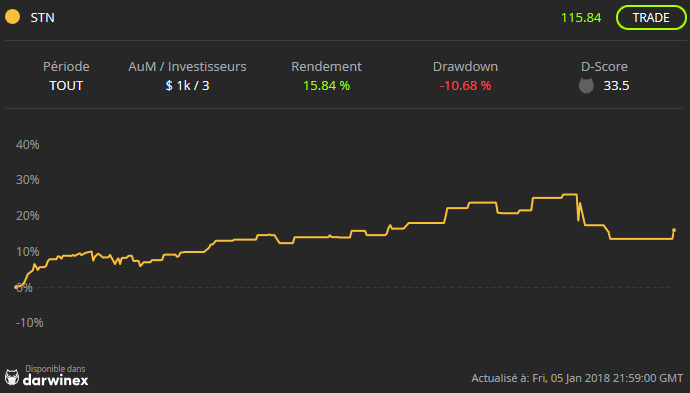Click the AuM / Investisseurs heading

187,66
